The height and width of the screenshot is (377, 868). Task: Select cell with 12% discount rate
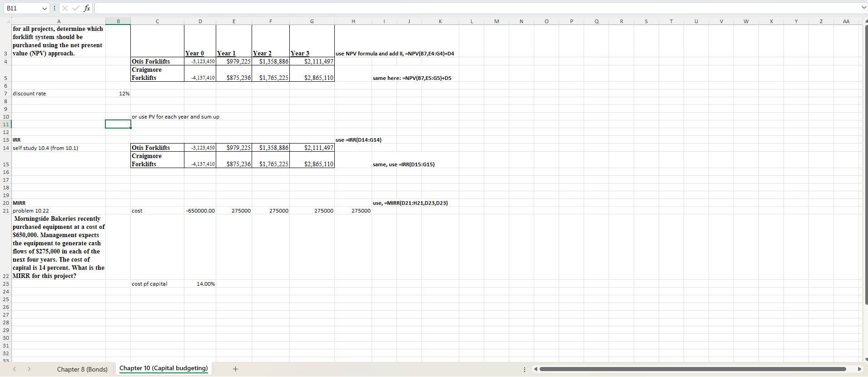click(118, 94)
